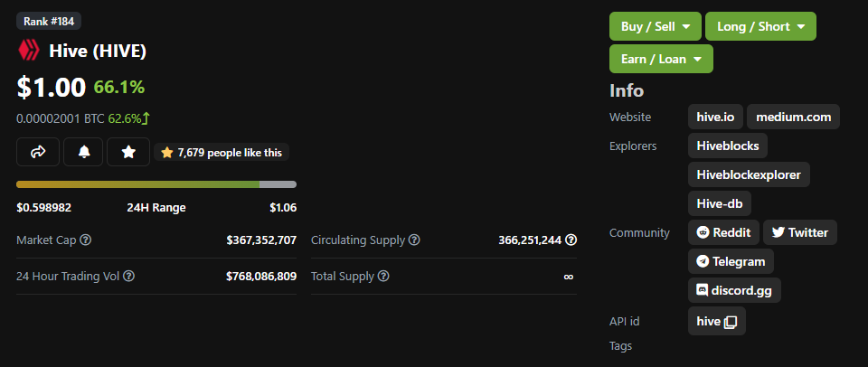Image resolution: width=868 pixels, height=367 pixels.
Task: Click the bell alert icon button
Action: pyautogui.click(x=83, y=152)
